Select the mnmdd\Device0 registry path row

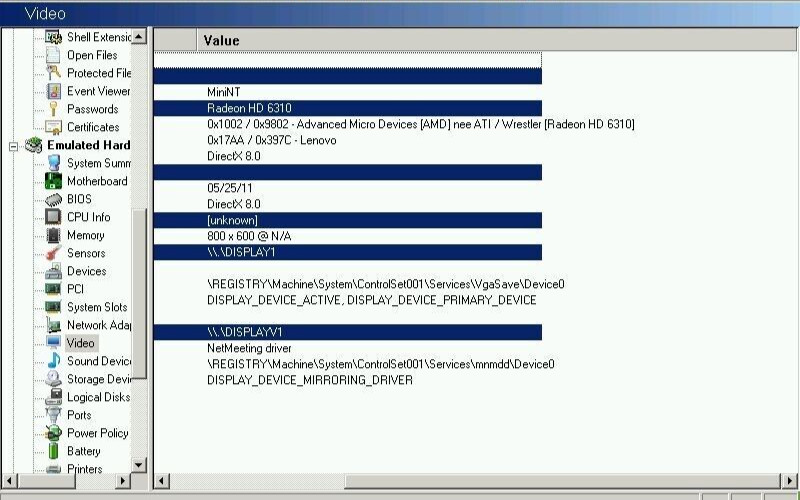354,364
